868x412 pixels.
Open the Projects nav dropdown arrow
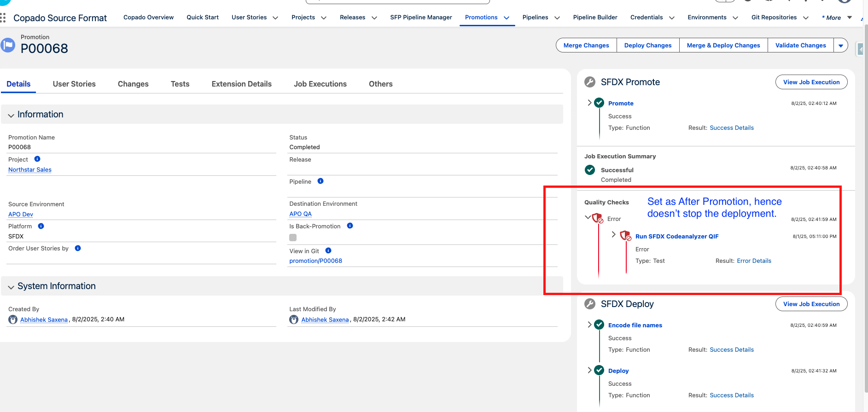324,18
